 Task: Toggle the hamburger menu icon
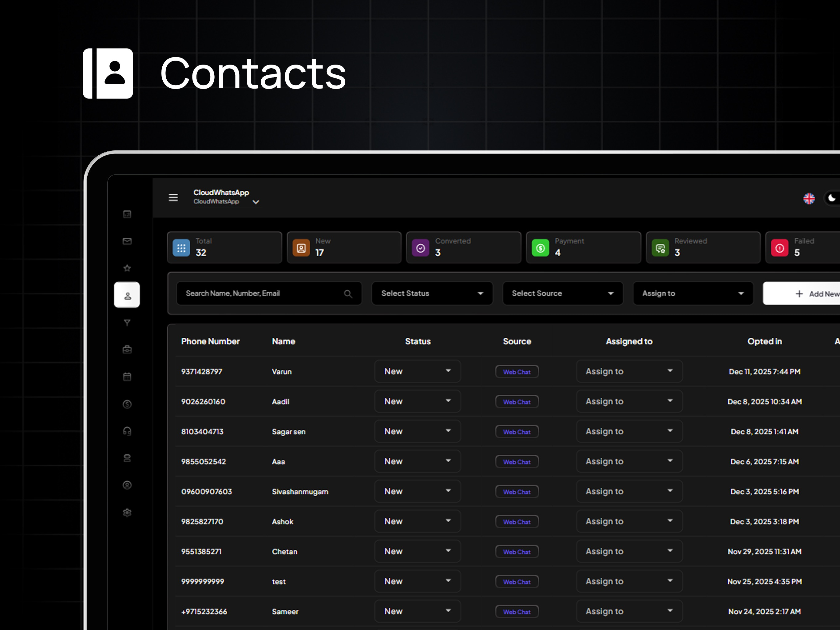pyautogui.click(x=173, y=197)
